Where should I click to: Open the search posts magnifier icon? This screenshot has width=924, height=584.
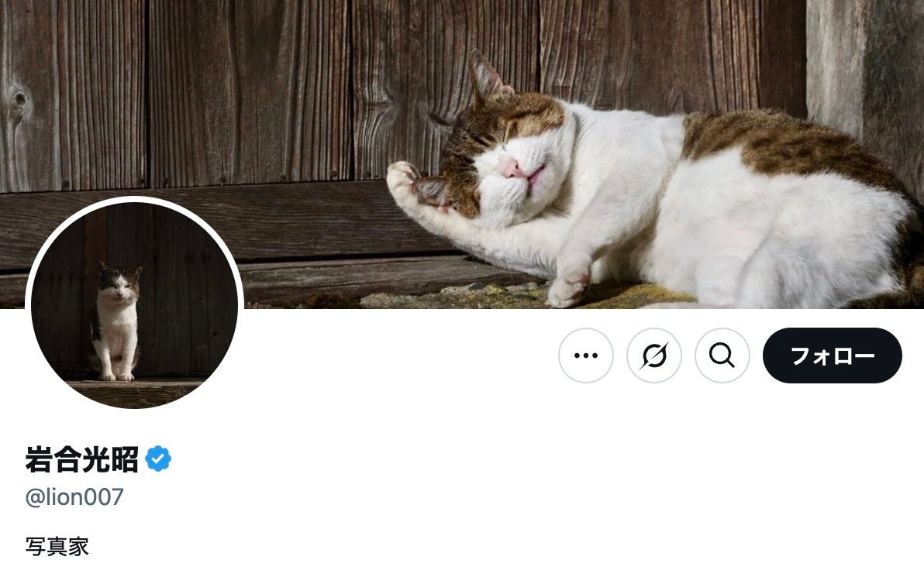[722, 356]
